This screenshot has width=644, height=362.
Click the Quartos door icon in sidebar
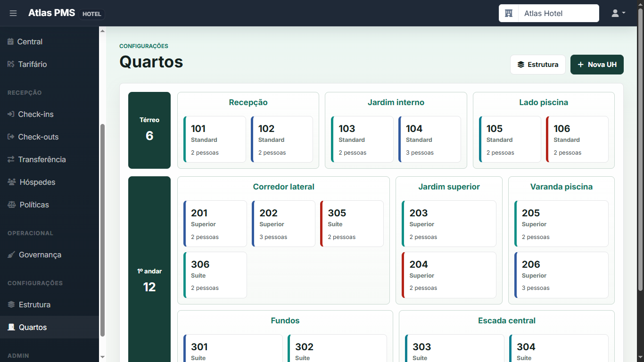click(11, 327)
